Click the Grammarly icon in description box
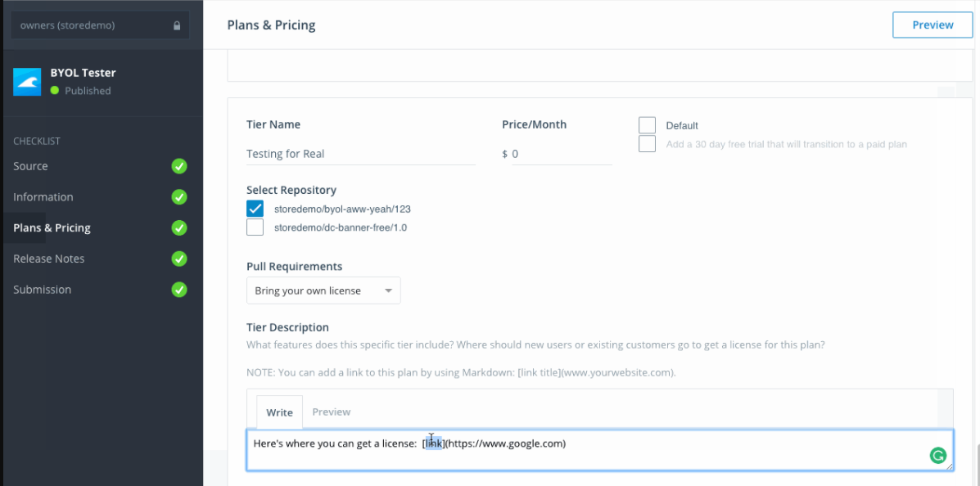Viewport: 980px width, 486px height. 938,456
